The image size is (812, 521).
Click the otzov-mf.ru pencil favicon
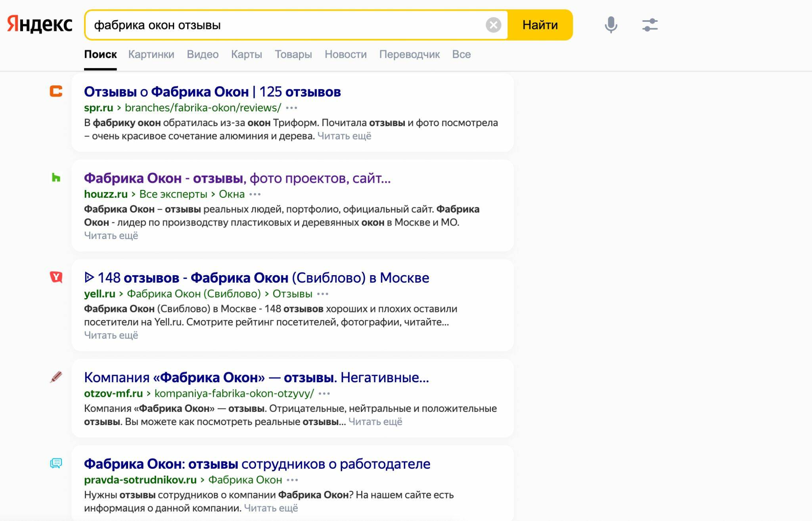[x=56, y=377]
